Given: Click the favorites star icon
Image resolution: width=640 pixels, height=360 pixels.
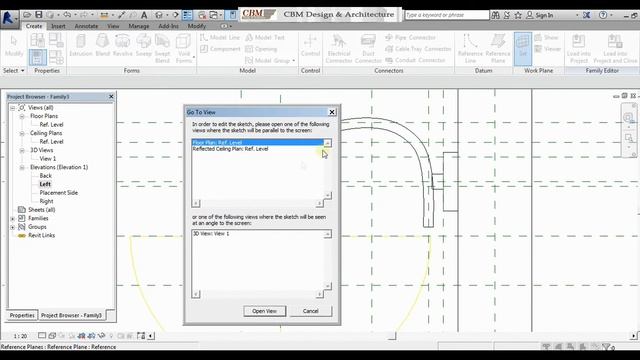Looking at the screenshot, I should (518, 15).
